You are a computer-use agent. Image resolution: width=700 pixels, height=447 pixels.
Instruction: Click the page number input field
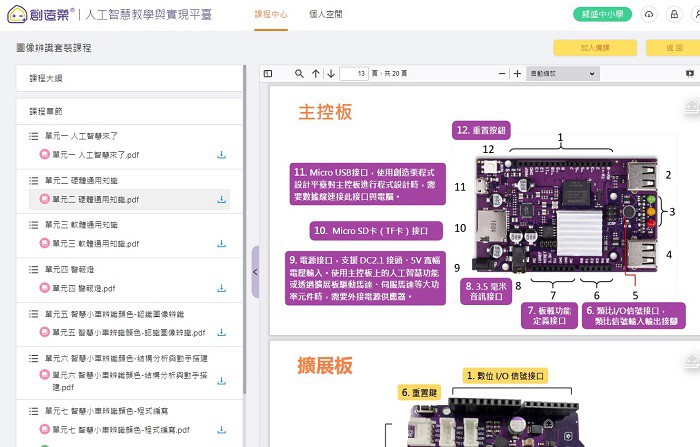click(353, 74)
